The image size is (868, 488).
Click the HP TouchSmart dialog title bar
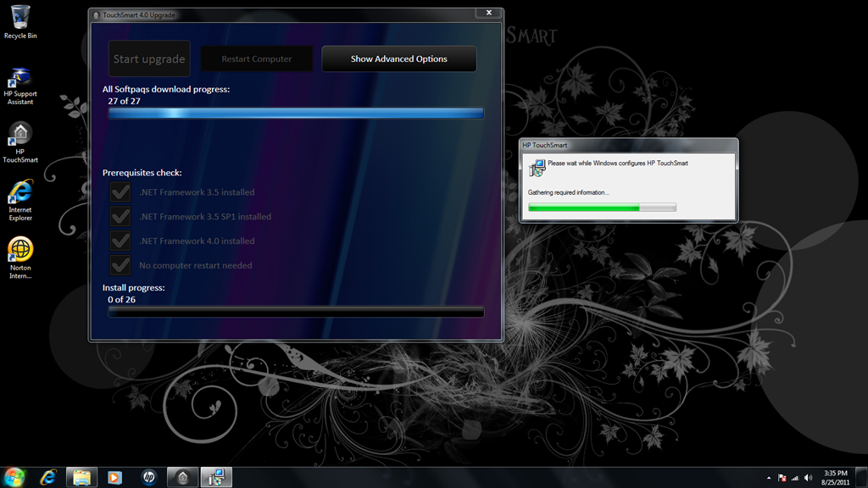click(629, 145)
